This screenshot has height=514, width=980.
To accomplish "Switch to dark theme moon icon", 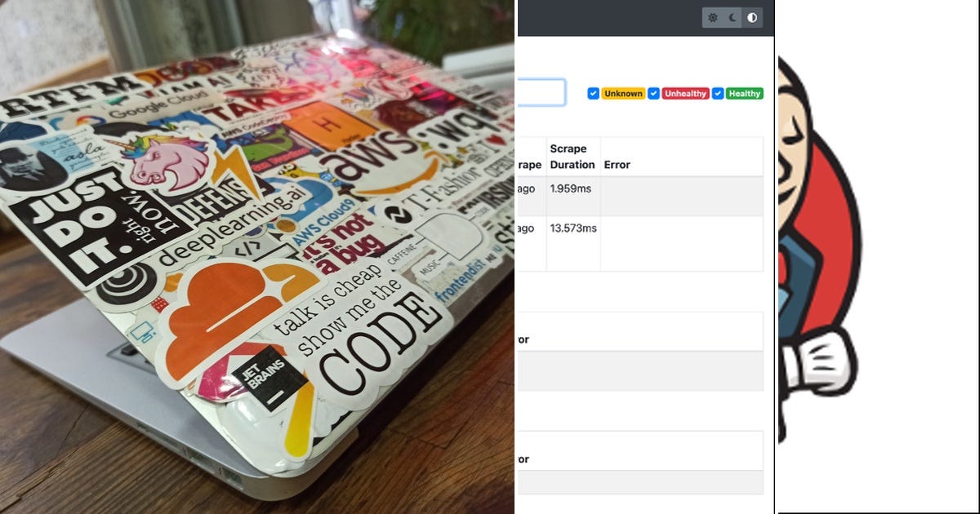I will [733, 17].
